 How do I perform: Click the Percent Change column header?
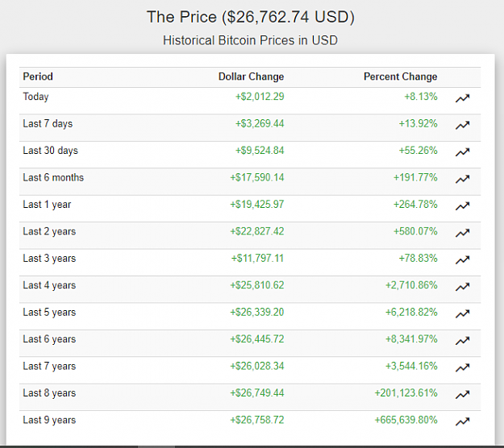[400, 77]
